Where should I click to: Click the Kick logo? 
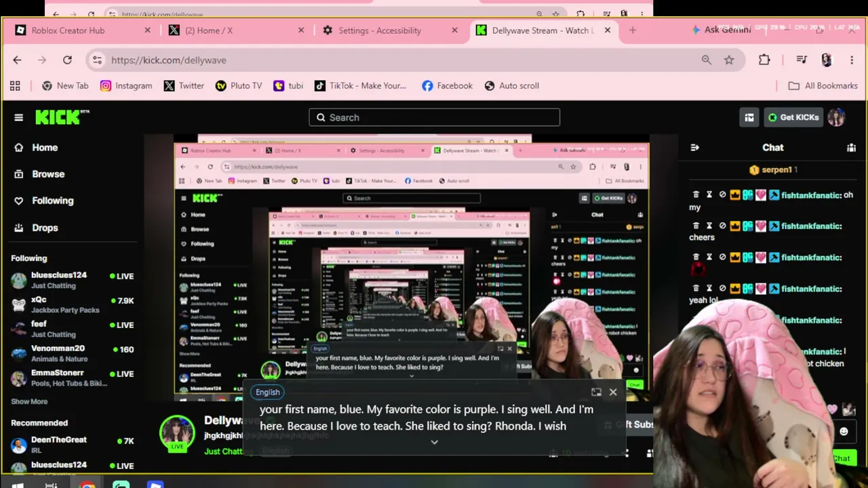pyautogui.click(x=62, y=117)
